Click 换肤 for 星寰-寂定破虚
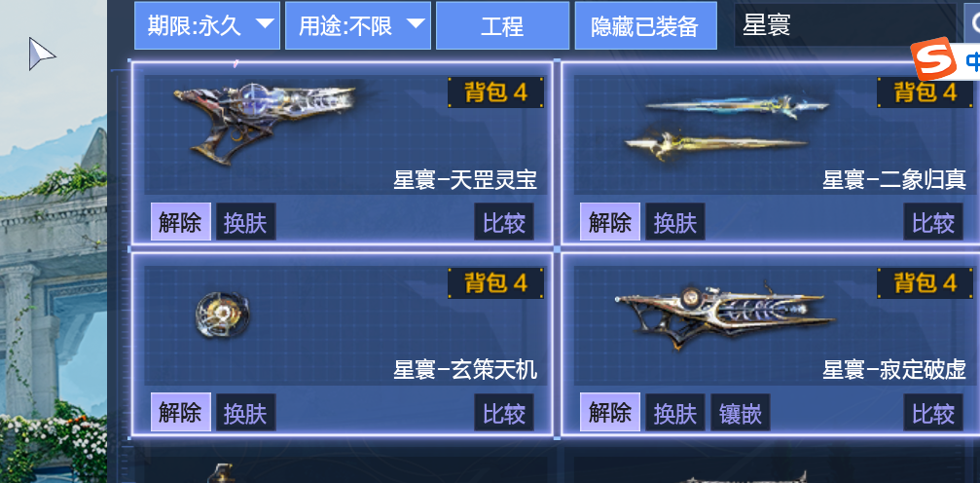Screen dimensions: 980x483 click(x=675, y=412)
